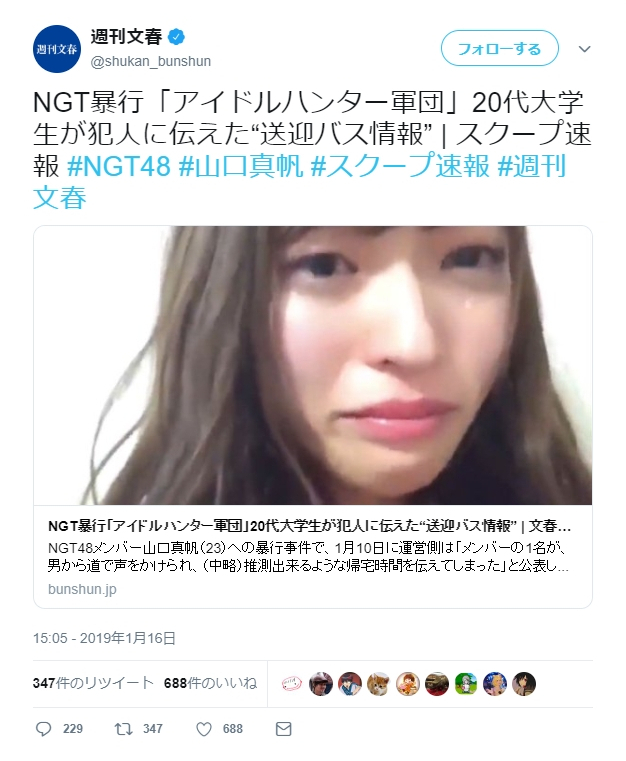View the 688件のいいね list
This screenshot has height=761, width=626.
[x=211, y=683]
